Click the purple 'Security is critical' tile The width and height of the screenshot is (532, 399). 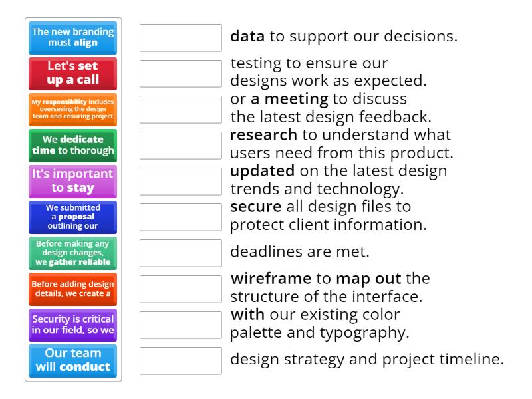click(73, 325)
